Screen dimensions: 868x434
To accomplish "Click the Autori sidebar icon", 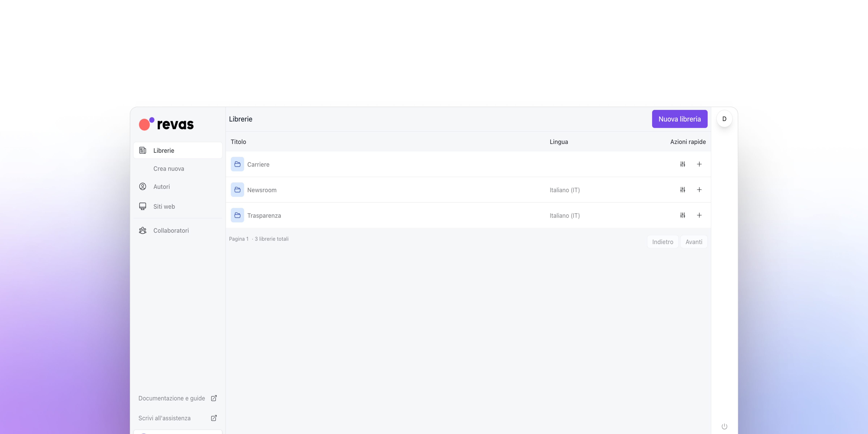I will [142, 186].
